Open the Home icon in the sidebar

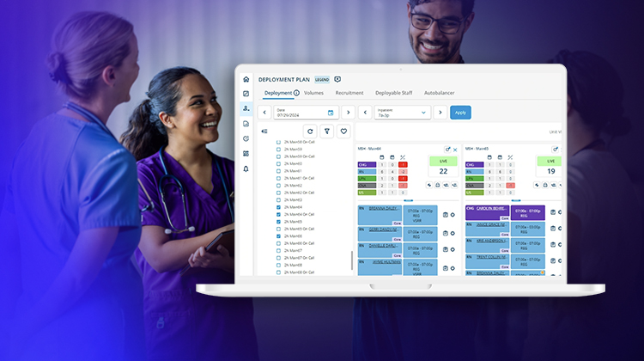coord(246,79)
